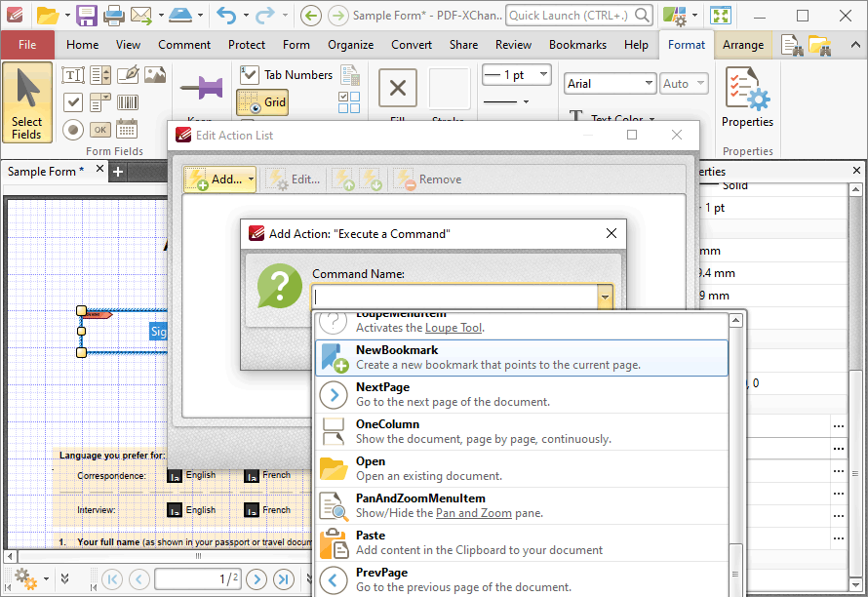
Task: Open the 1 pt line width dropdown
Action: point(517,75)
